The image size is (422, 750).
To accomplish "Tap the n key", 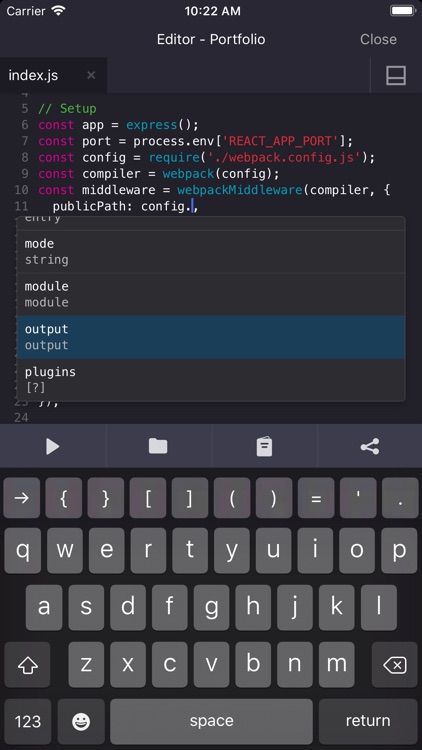I will pyautogui.click(x=295, y=665).
